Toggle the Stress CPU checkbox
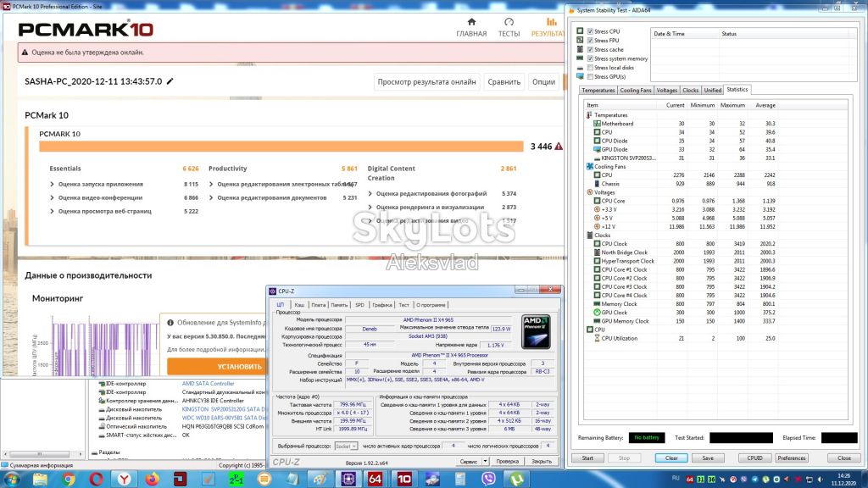 pos(590,31)
